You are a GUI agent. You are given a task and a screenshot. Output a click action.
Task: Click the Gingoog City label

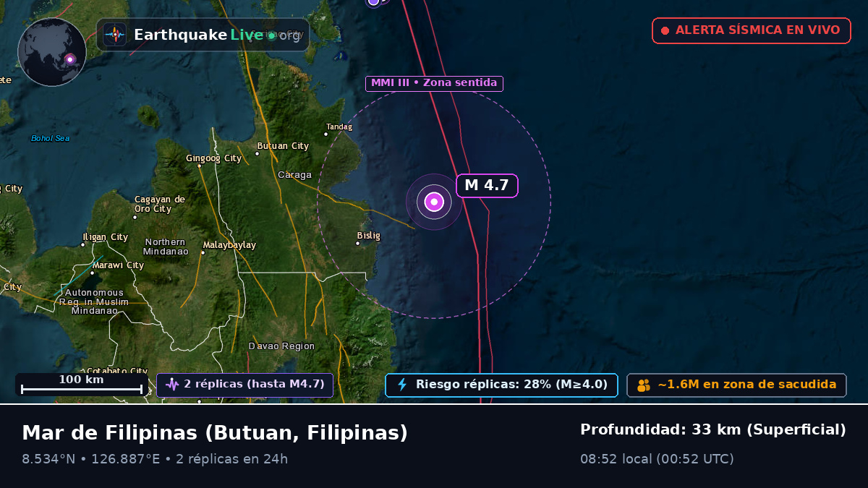[x=213, y=158]
